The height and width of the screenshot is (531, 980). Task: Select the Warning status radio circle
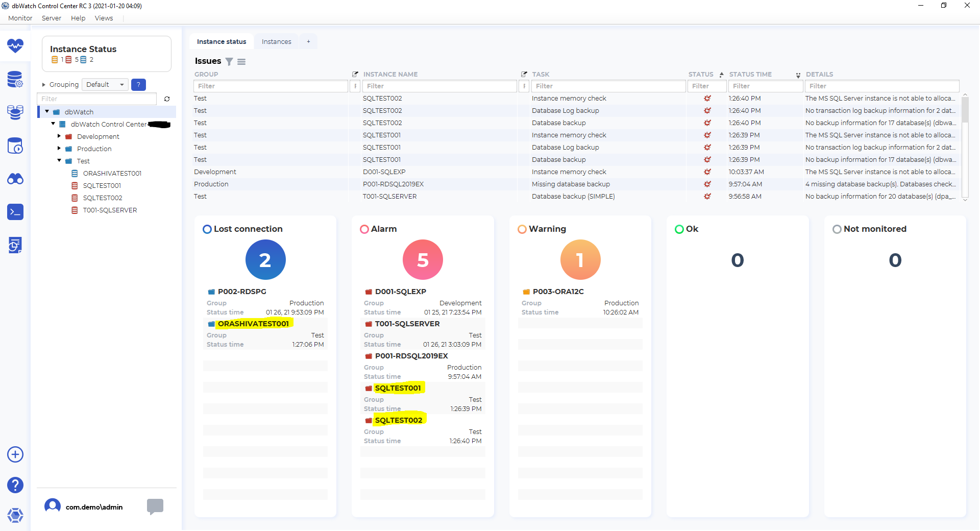[522, 229]
